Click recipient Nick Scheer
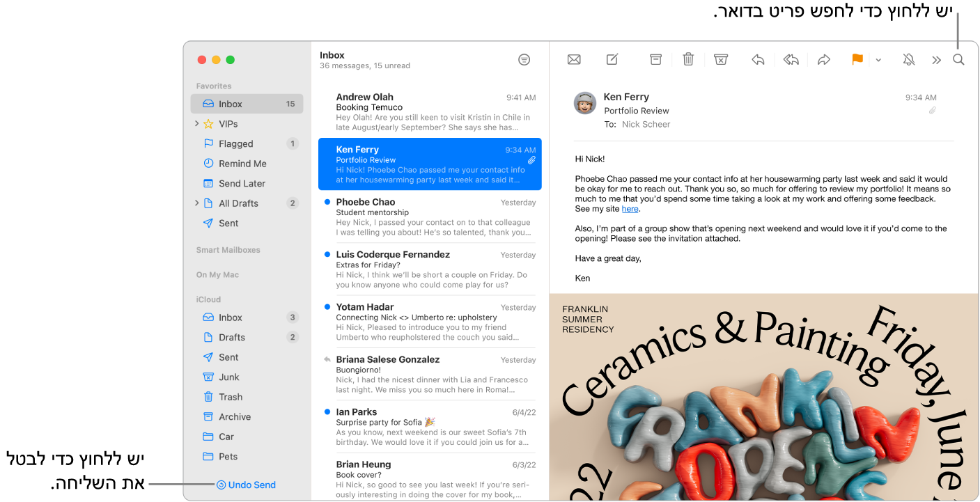 646,125
